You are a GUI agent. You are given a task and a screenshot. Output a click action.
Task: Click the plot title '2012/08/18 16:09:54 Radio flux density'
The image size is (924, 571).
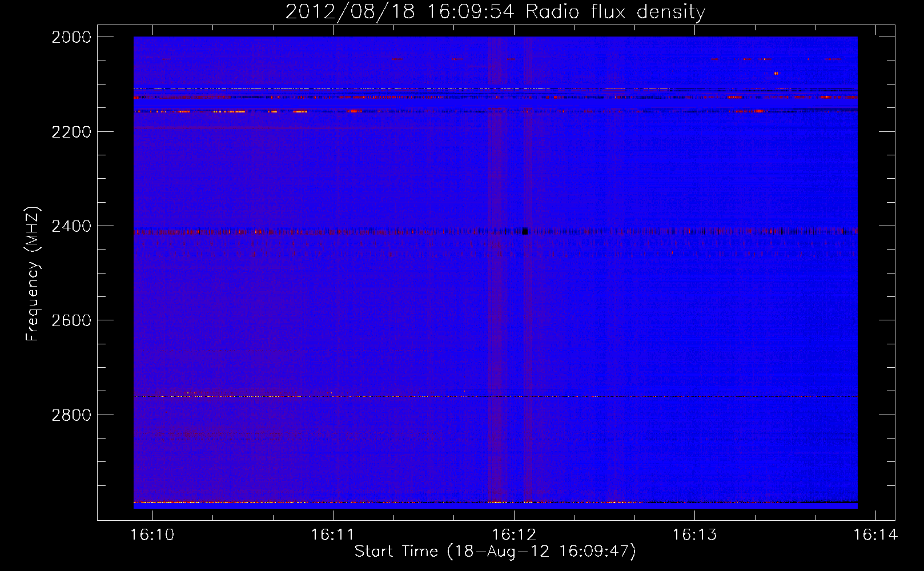pyautogui.click(x=495, y=11)
